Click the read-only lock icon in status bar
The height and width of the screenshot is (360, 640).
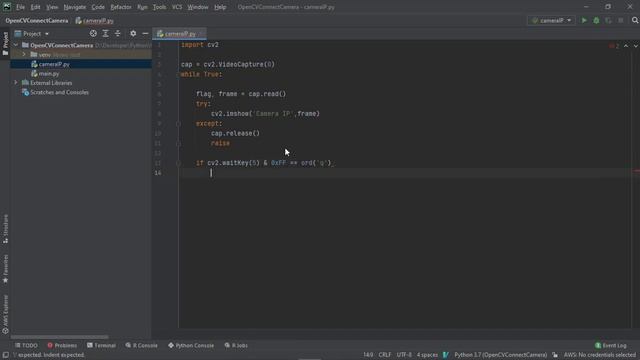tap(555, 355)
